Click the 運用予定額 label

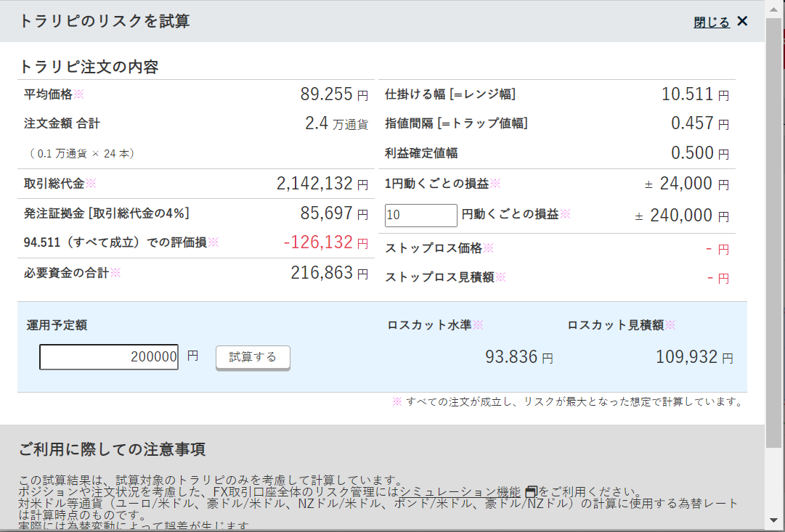[57, 325]
